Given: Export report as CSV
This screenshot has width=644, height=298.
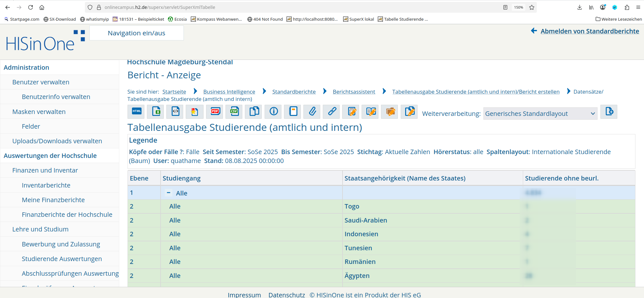Looking at the screenshot, I should [234, 111].
